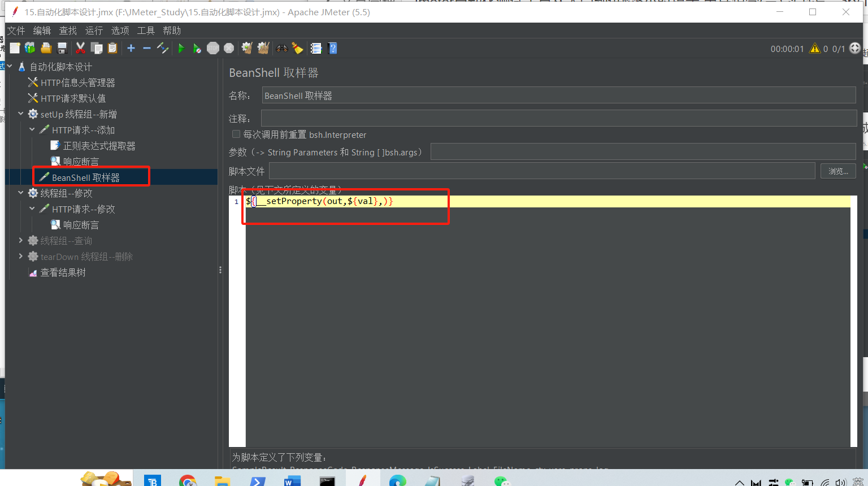
Task: Shut down test threads gracefully
Action: coord(229,49)
